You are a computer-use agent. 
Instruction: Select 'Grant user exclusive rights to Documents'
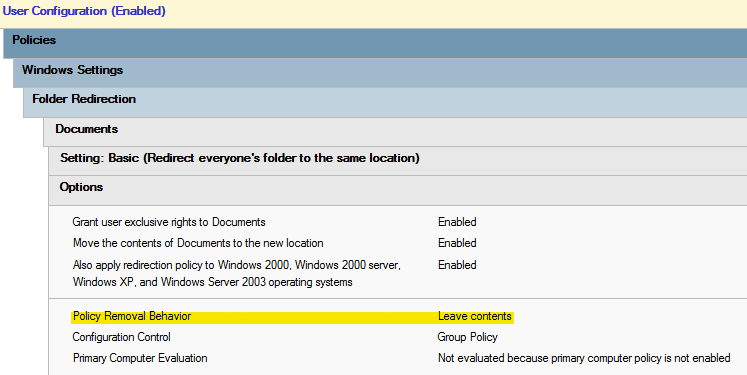(x=169, y=222)
